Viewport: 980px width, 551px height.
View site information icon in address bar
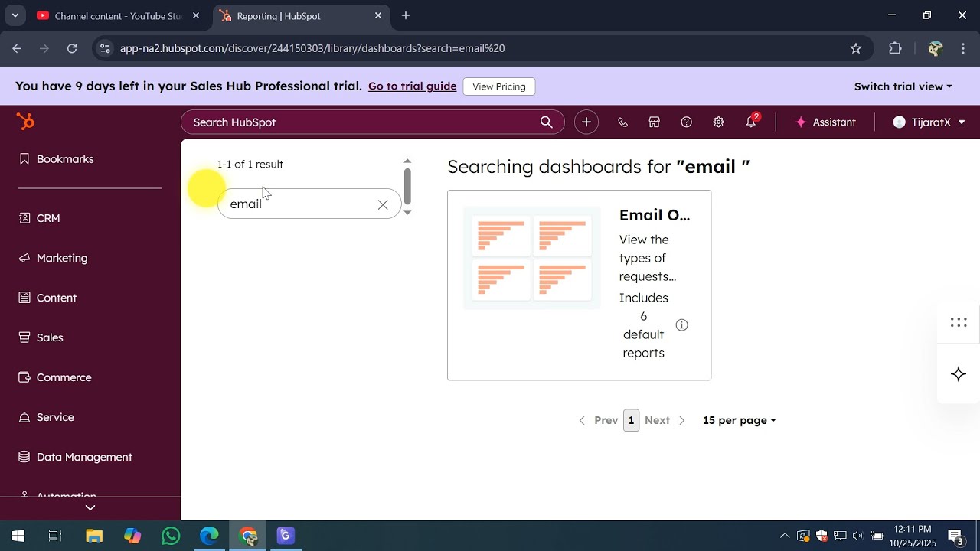(x=105, y=48)
